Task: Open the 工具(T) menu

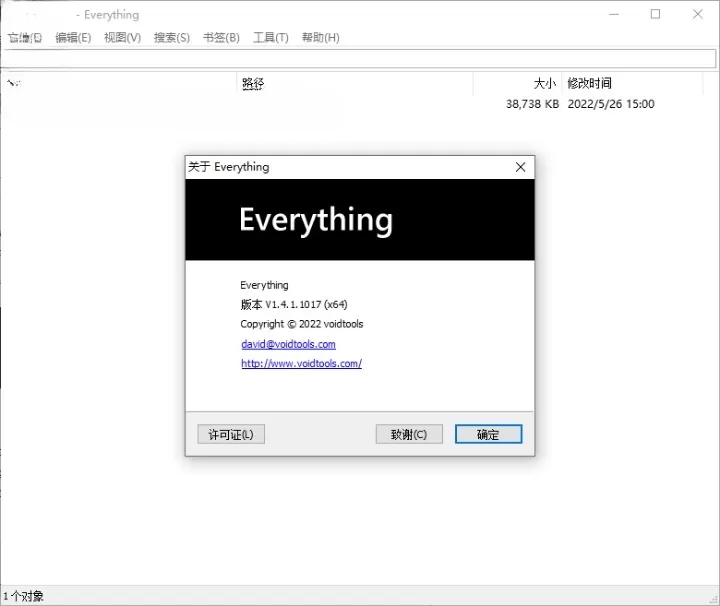Action: click(x=271, y=38)
